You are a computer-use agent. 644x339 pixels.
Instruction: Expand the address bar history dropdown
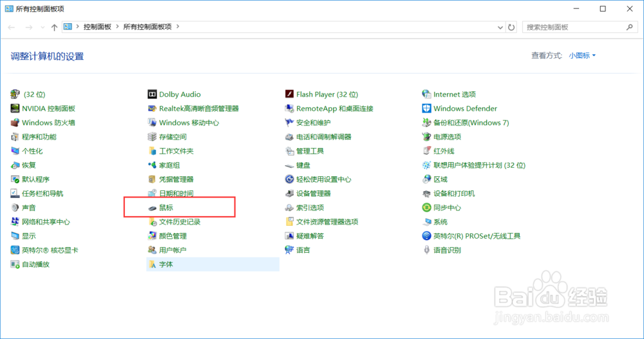(500, 27)
